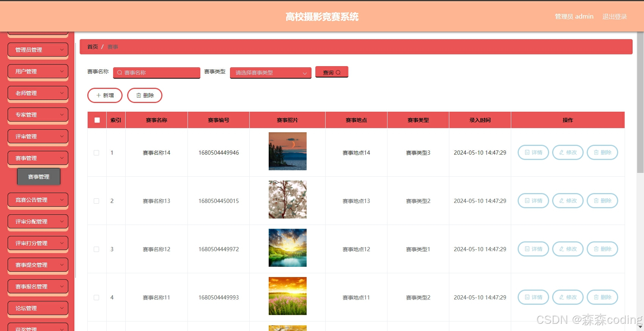The width and height of the screenshot is (644, 331).
Task: Expand the 老师管理 sidebar menu
Action: coord(38,93)
